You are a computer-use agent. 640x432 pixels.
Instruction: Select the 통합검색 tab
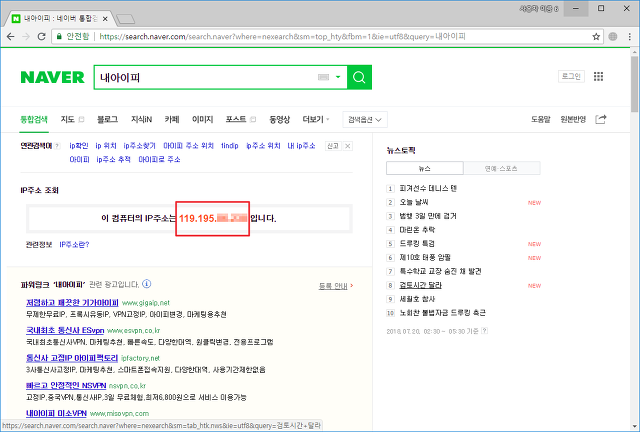[34, 119]
